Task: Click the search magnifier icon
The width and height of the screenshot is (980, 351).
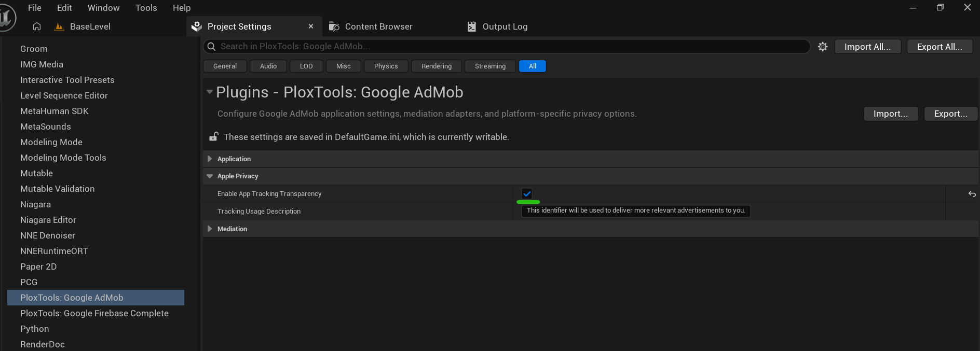Action: 211,47
